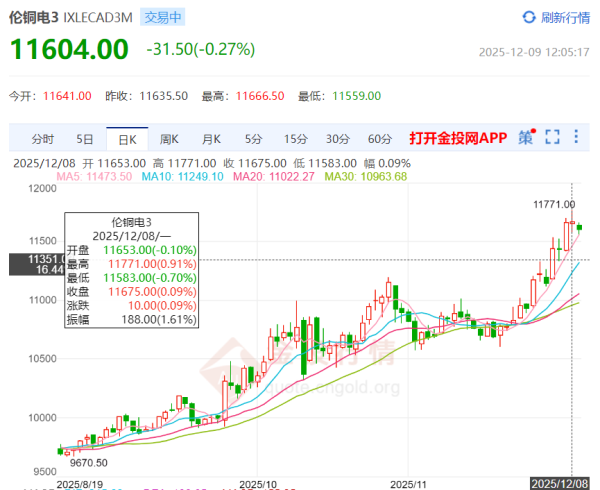Switch to the 5分 minute chart tab

tap(253, 139)
